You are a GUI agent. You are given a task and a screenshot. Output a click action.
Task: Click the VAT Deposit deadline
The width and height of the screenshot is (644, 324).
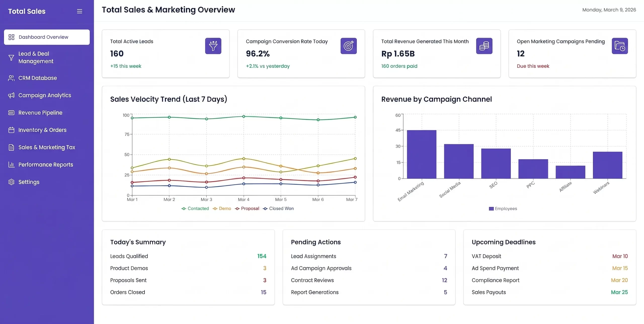550,256
